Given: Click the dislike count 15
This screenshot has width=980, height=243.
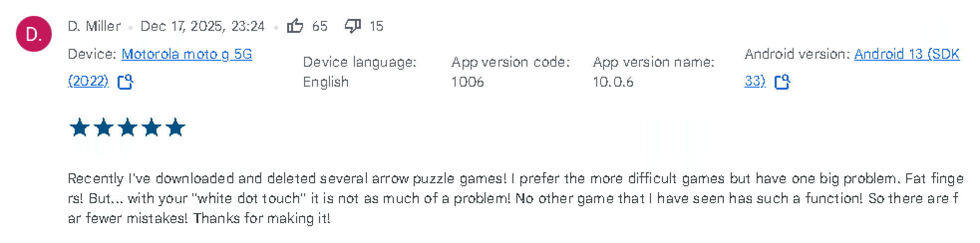Looking at the screenshot, I should (376, 26).
